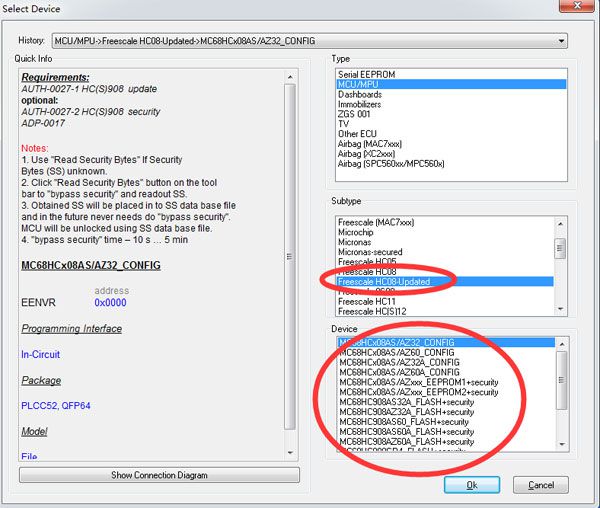The height and width of the screenshot is (508, 600).
Task: Select Airbag (XC2xxx) type
Action: click(x=451, y=154)
